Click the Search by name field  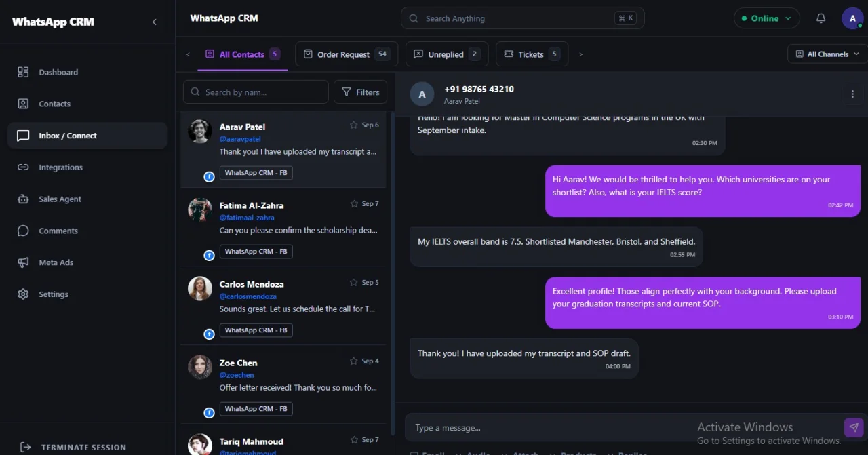click(256, 92)
